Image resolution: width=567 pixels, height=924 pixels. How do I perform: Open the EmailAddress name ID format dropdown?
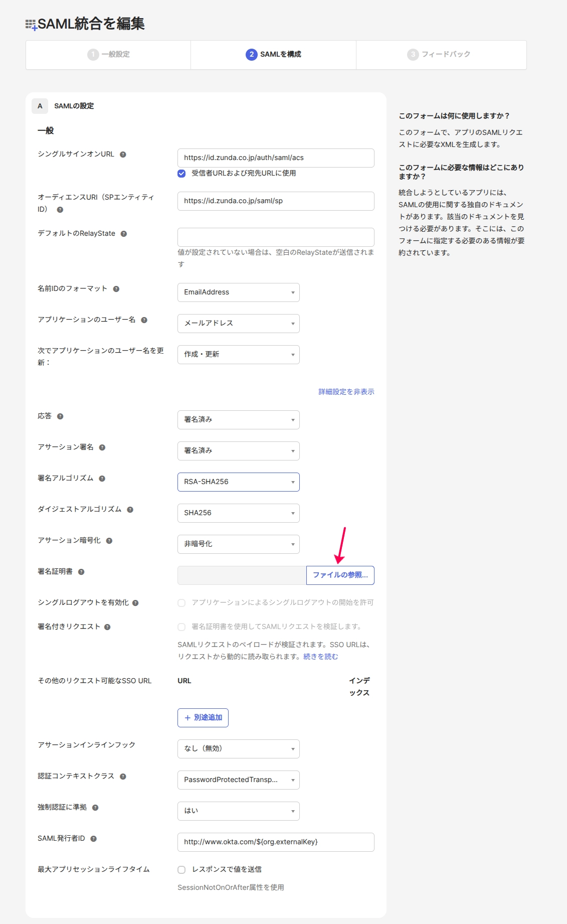tap(239, 292)
